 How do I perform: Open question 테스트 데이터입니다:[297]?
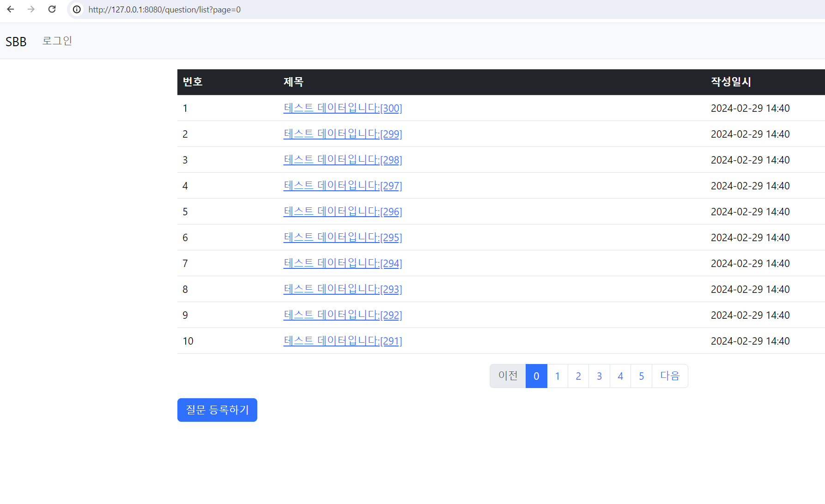tap(343, 186)
